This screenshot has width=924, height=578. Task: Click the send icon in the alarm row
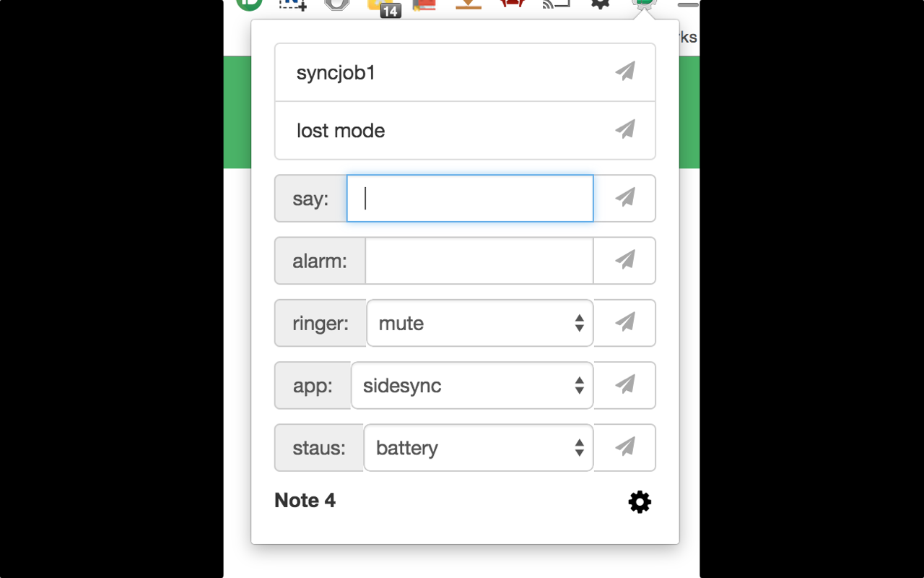click(x=625, y=260)
